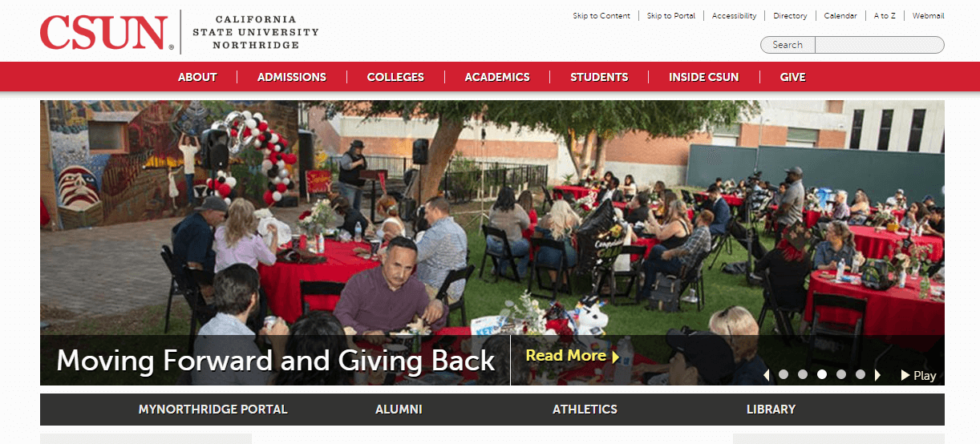Open the About menu
This screenshot has width=980, height=444.
197,77
